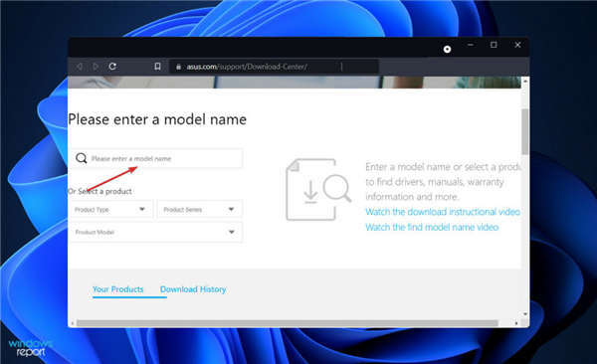Viewport: 597px width, 364px height.
Task: Switch to the Download History tab
Action: [x=193, y=289]
